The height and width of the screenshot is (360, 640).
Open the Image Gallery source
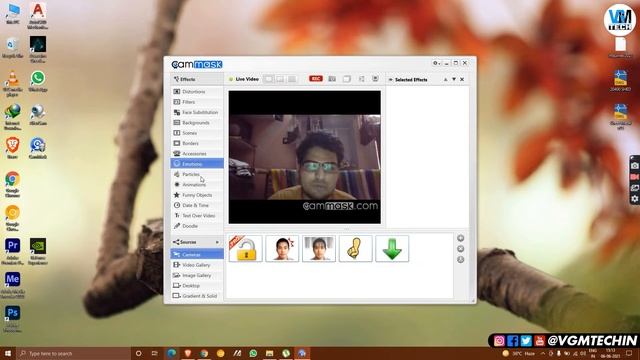[197, 275]
